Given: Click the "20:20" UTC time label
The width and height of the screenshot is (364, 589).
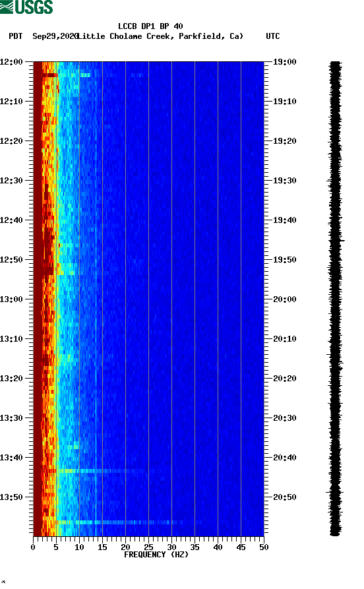Looking at the screenshot, I should point(284,379).
